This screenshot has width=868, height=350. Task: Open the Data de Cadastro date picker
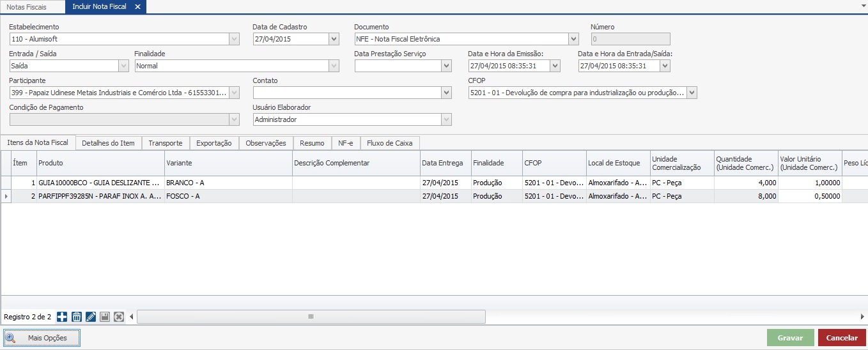tap(334, 39)
